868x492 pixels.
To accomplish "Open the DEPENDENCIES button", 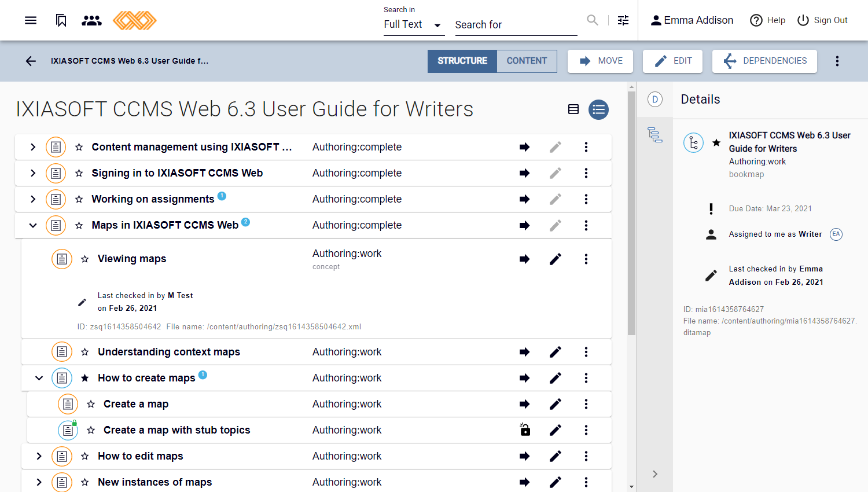I will (x=764, y=61).
